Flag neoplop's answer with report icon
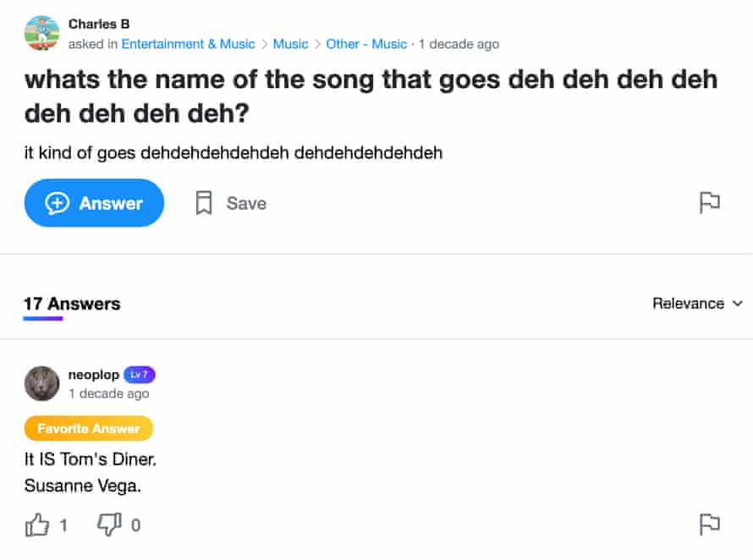 coord(709,524)
